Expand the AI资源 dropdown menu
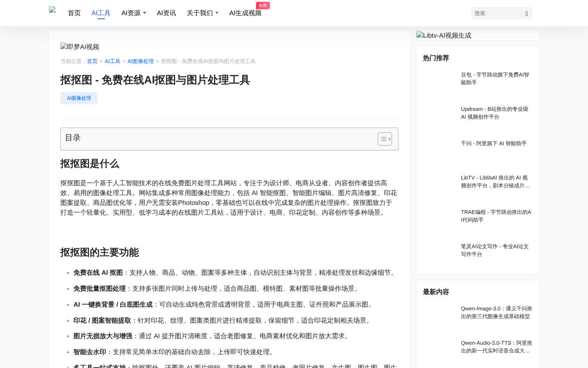Screen dimensions: 588x368 tap(134, 13)
